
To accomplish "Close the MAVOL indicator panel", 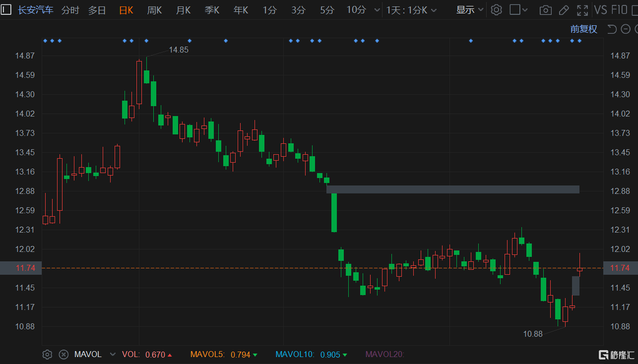I will tap(64, 354).
